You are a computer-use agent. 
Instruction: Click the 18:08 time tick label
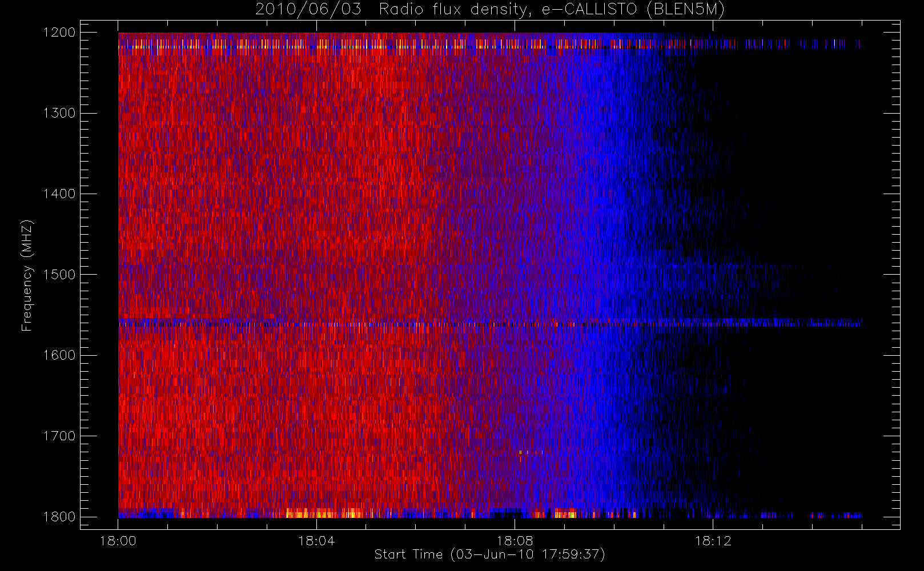click(515, 541)
